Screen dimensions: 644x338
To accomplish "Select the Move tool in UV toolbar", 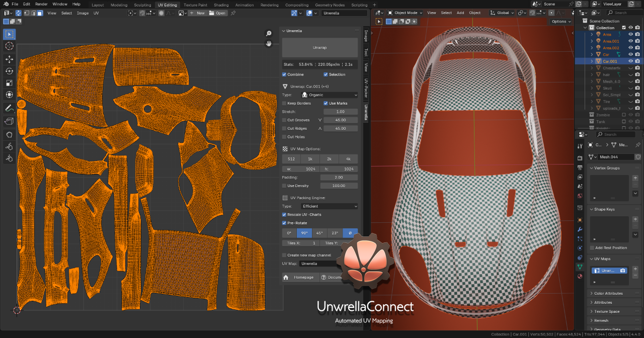I will pyautogui.click(x=9, y=59).
